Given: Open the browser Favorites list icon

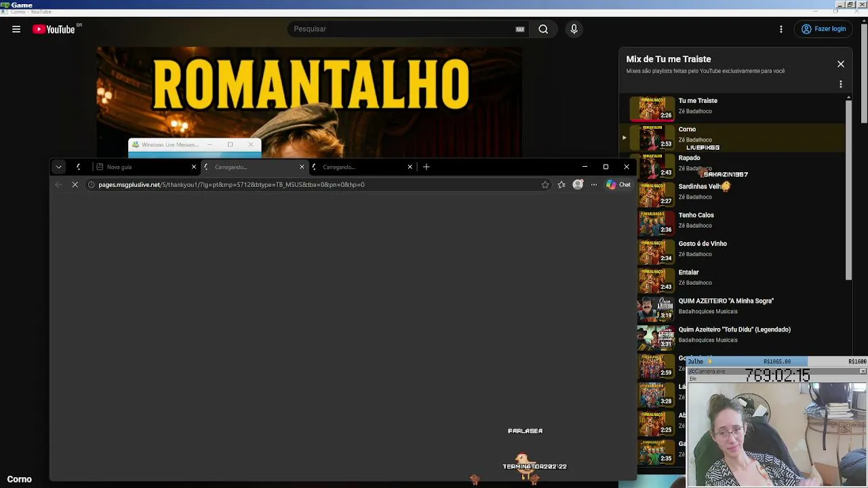Looking at the screenshot, I should pyautogui.click(x=561, y=184).
